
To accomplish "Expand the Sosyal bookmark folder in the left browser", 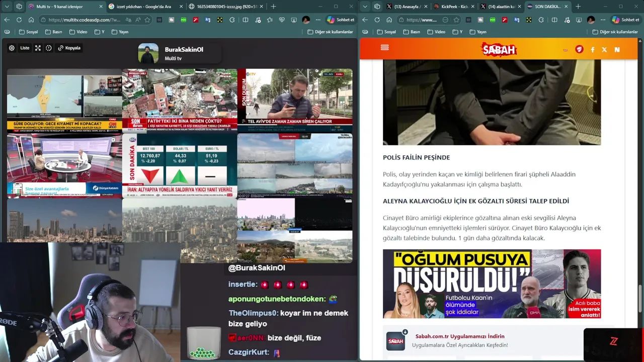I will pyautogui.click(x=29, y=32).
